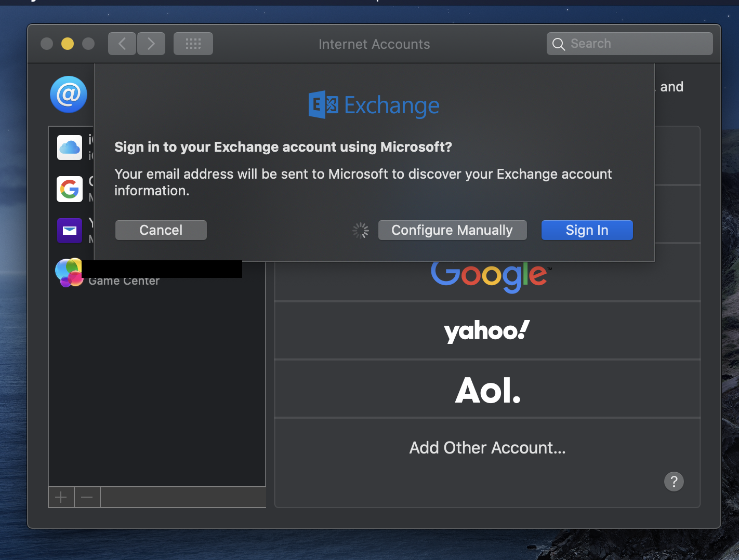Click the Internet Accounts @ icon

click(x=69, y=95)
